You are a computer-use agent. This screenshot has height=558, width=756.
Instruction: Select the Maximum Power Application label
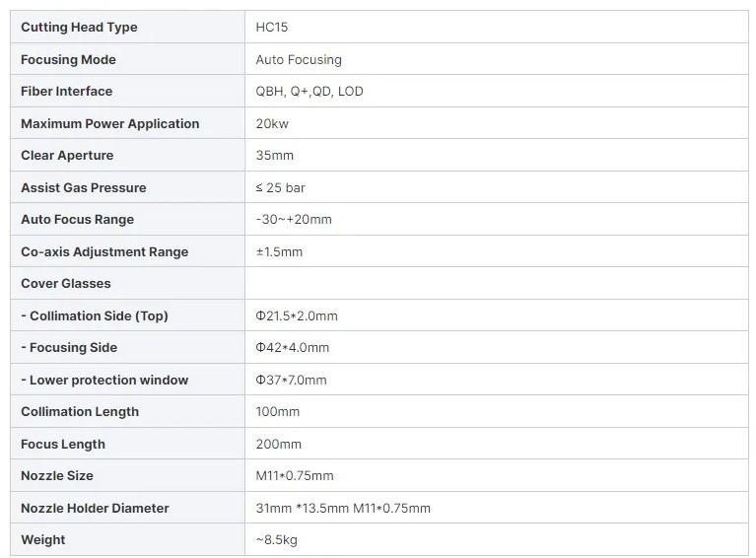110,123
